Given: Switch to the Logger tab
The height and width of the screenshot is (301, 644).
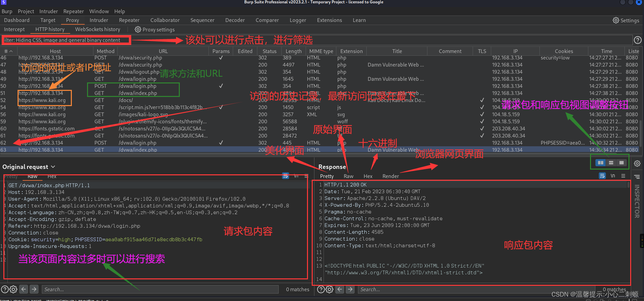Looking at the screenshot, I should pos(298,20).
